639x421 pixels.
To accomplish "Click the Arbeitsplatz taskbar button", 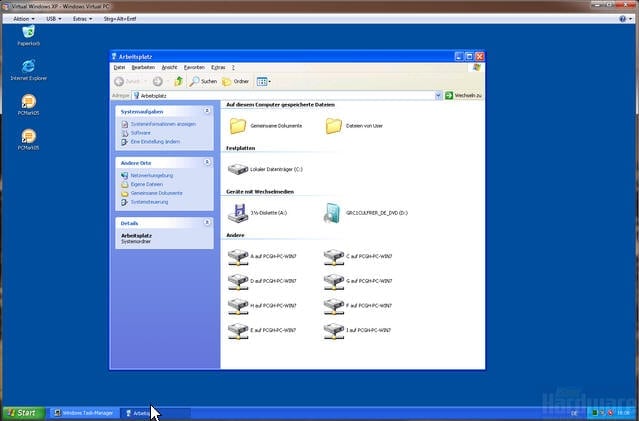I will [155, 413].
